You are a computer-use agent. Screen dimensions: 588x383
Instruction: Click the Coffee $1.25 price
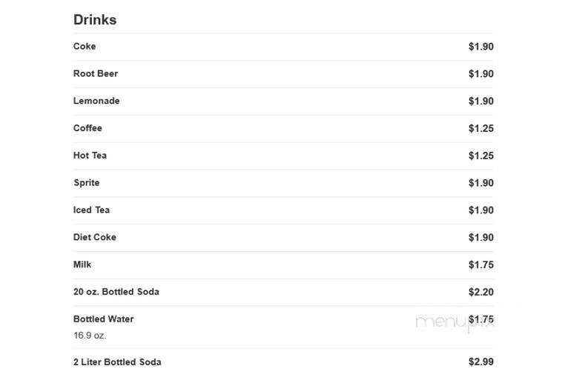pos(481,129)
